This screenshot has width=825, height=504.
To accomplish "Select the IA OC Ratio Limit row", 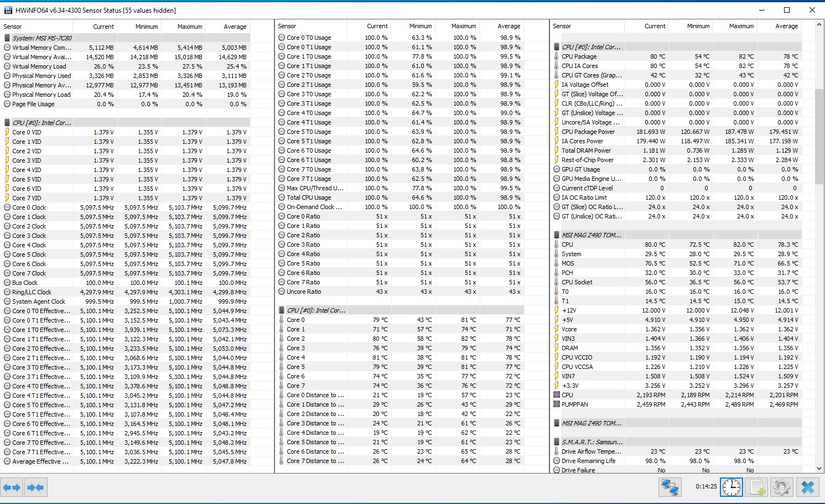I will click(677, 198).
